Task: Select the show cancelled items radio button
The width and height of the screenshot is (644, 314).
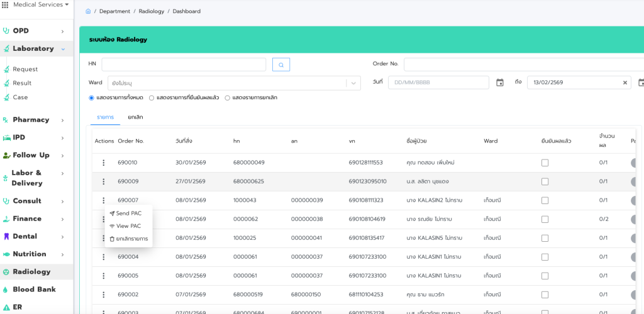Action: click(x=228, y=98)
